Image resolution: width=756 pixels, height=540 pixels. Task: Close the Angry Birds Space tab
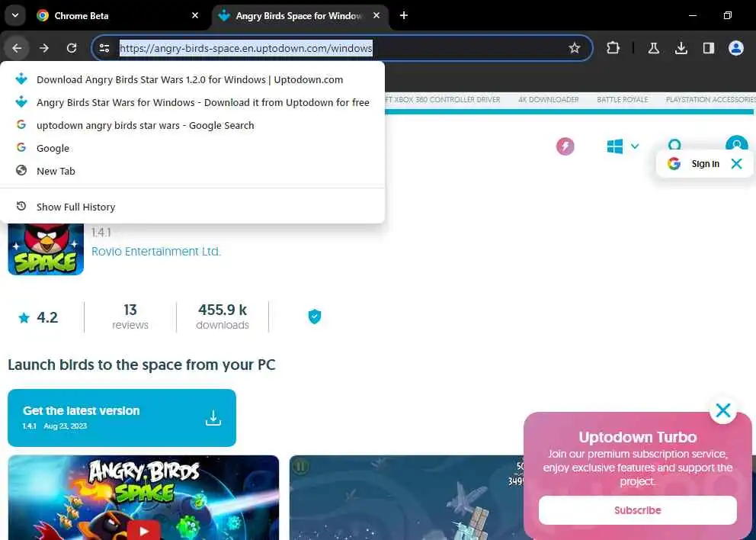(x=376, y=15)
